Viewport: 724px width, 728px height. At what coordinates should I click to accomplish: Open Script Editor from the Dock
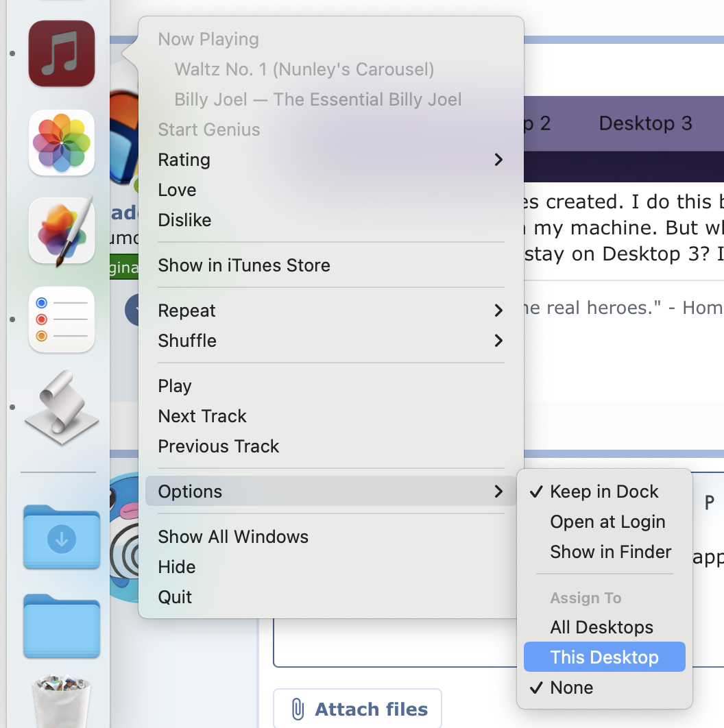click(61, 408)
